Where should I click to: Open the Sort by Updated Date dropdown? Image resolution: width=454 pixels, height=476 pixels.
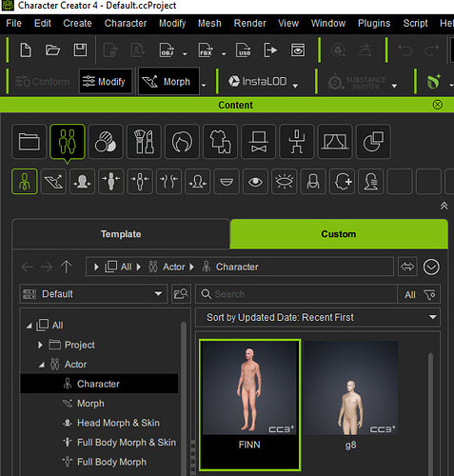tap(318, 317)
